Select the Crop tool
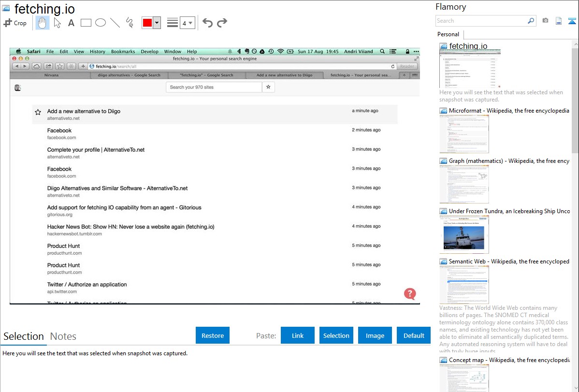 (15, 23)
